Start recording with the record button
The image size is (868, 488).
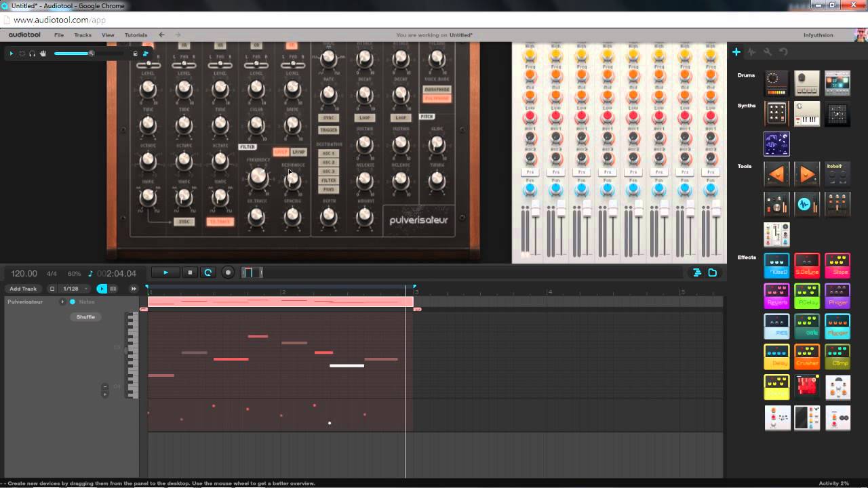228,272
